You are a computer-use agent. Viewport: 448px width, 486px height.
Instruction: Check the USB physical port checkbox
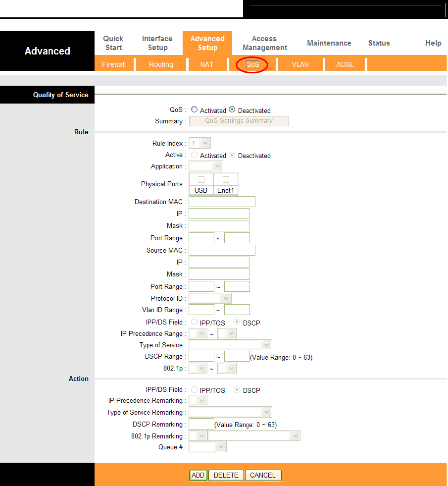pos(201,179)
